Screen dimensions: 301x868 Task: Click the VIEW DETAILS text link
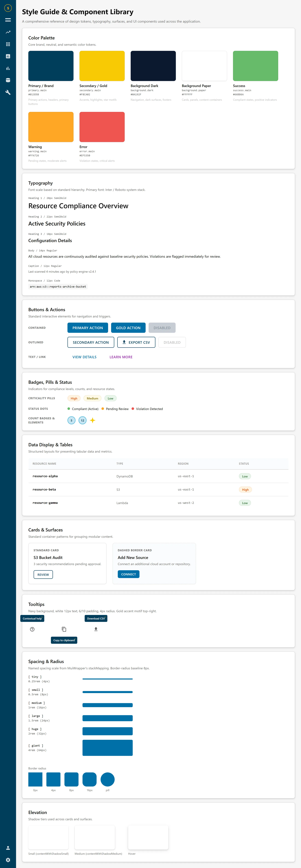[x=85, y=357]
